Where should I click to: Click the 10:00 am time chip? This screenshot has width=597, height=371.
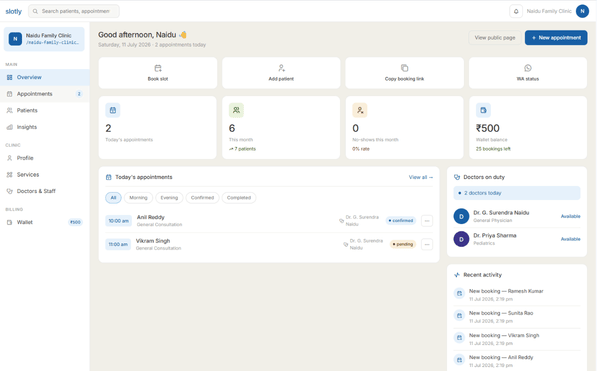(118, 221)
